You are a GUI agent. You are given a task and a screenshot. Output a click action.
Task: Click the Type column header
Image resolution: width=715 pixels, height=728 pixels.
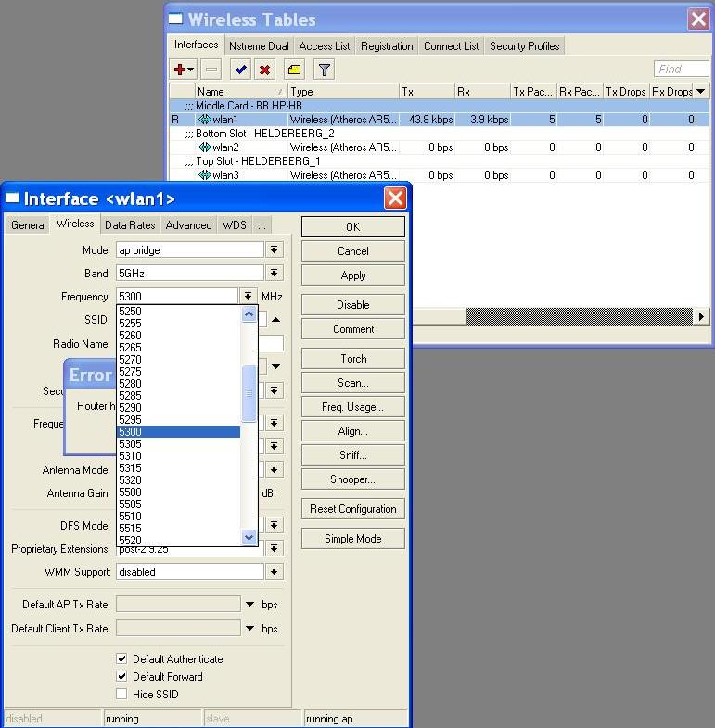[x=343, y=92]
